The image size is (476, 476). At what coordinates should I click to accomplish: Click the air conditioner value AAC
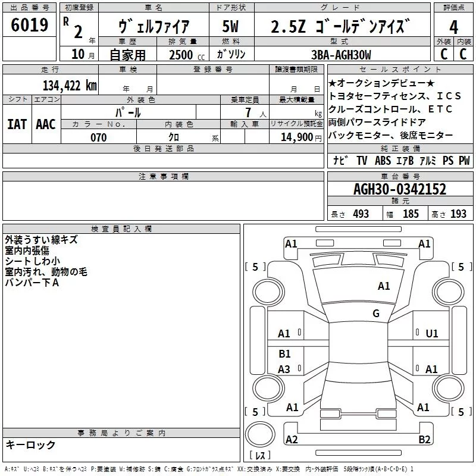[46, 124]
